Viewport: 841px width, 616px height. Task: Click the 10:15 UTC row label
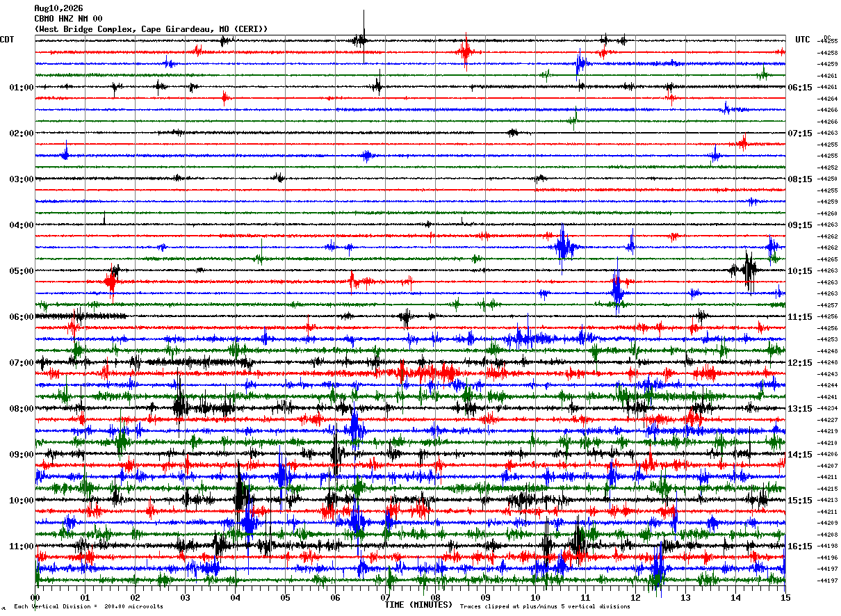click(800, 271)
